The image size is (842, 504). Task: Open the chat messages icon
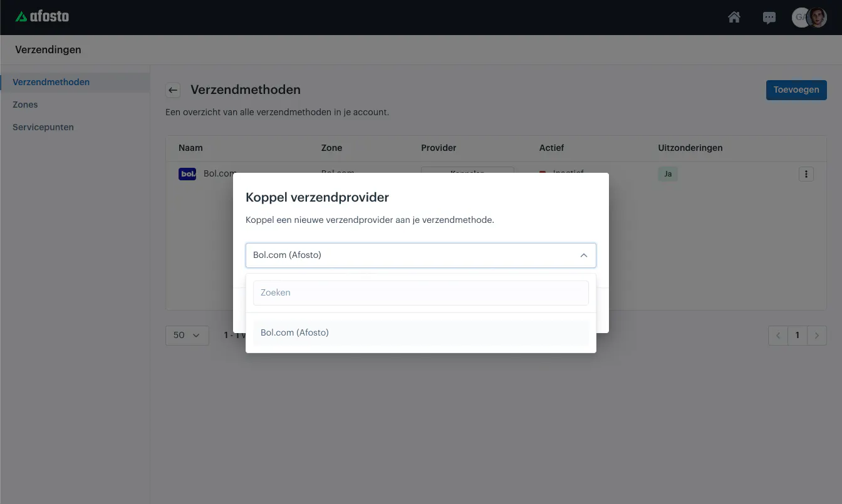click(x=769, y=18)
